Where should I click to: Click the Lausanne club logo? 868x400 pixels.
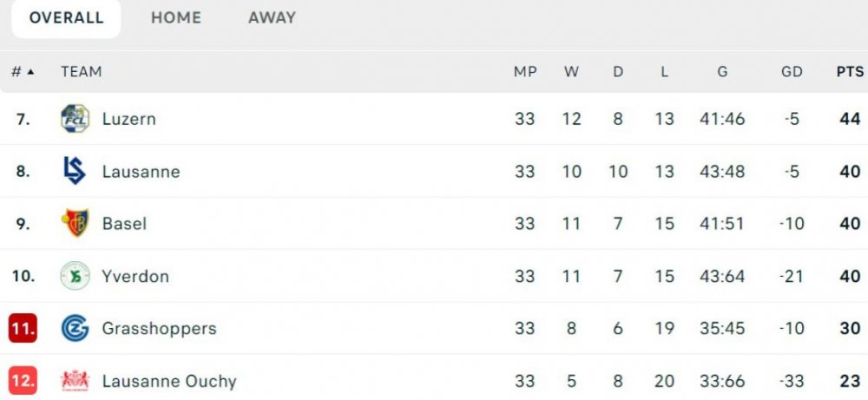[75, 171]
